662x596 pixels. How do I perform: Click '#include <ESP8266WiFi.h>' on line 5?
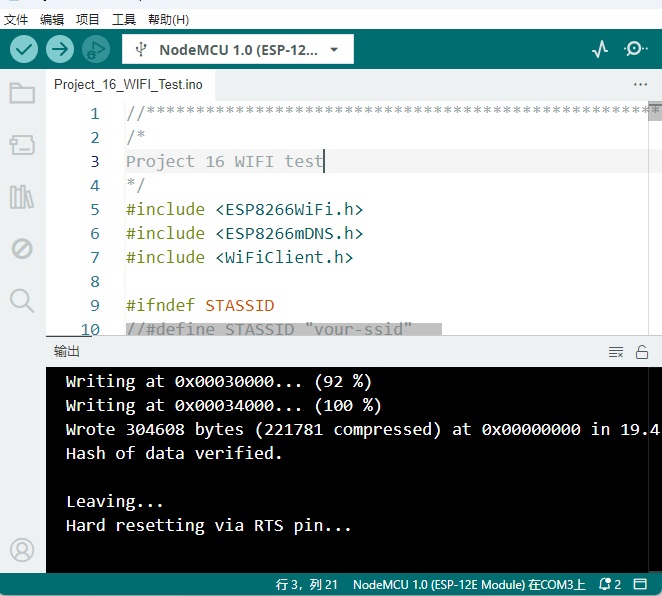coord(244,210)
